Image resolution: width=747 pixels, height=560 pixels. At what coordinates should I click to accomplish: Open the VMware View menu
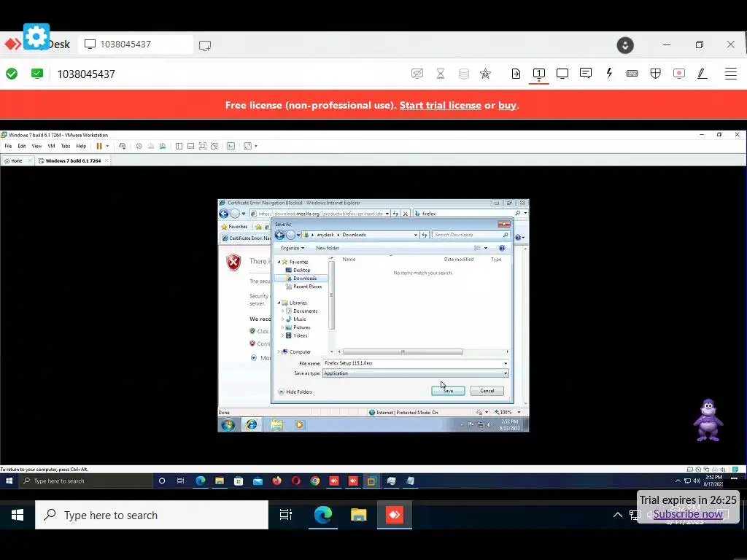tap(36, 146)
